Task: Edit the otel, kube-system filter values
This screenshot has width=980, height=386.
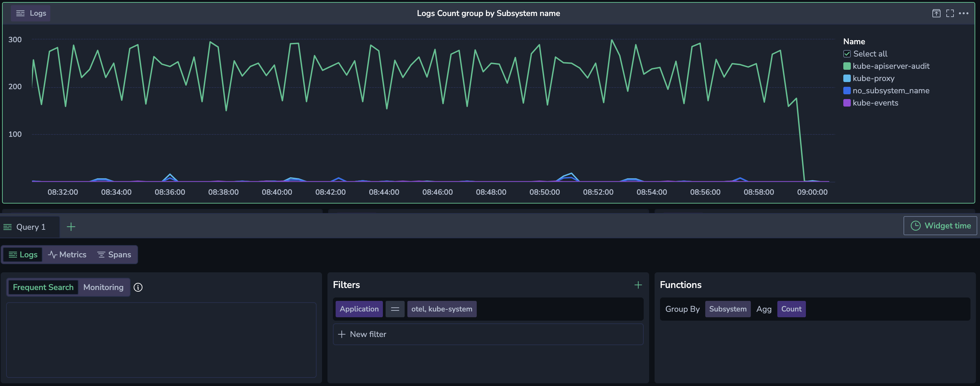Action: click(x=442, y=309)
